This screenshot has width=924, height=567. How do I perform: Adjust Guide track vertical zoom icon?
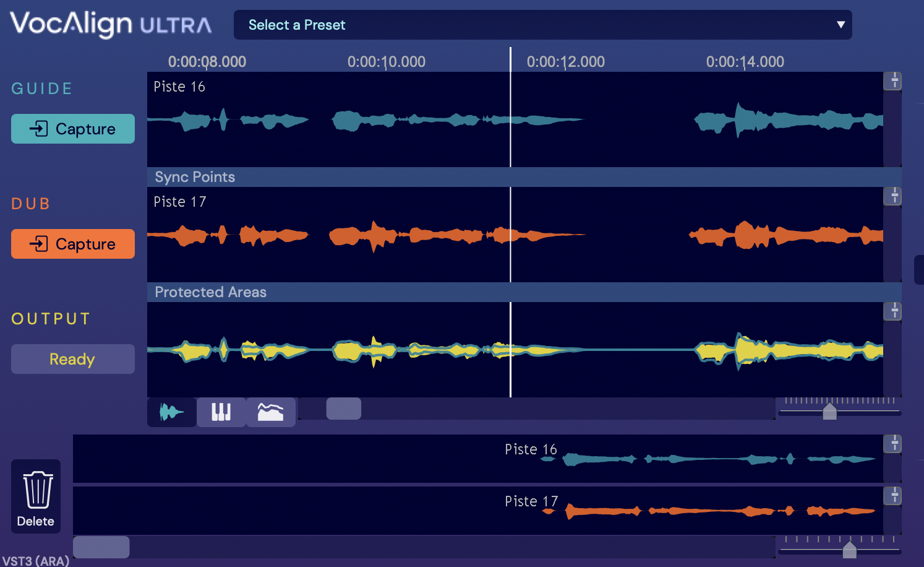point(892,81)
